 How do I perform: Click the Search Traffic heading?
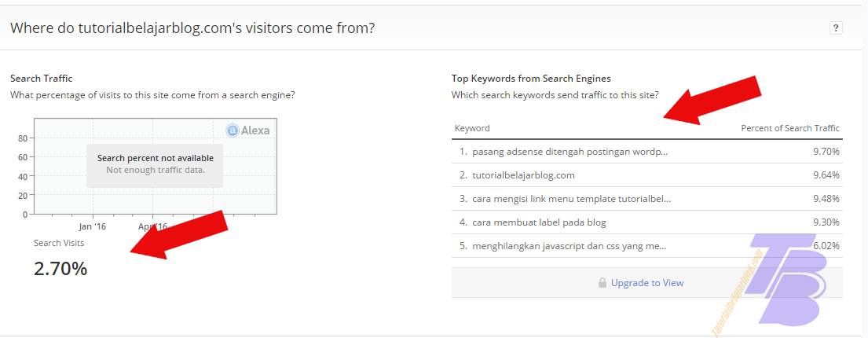41,79
